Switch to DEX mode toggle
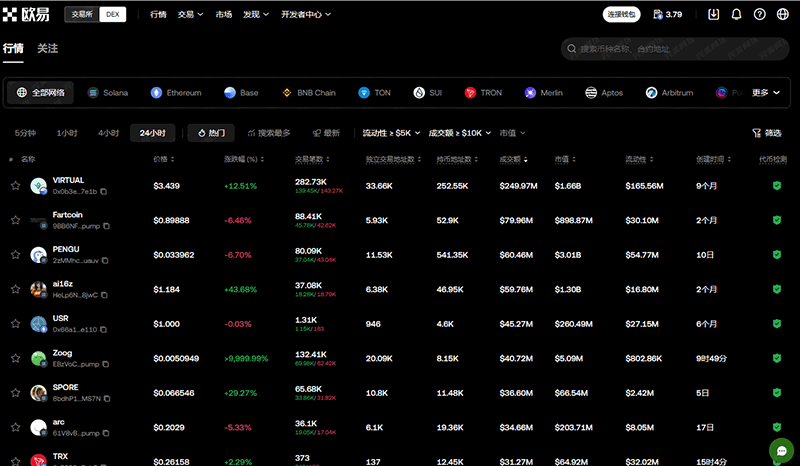The width and height of the screenshot is (800, 466). 113,14
